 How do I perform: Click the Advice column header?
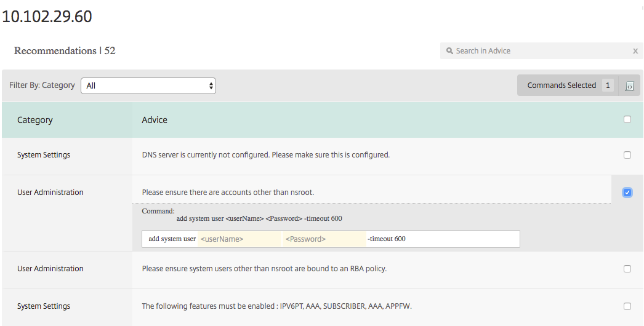155,120
